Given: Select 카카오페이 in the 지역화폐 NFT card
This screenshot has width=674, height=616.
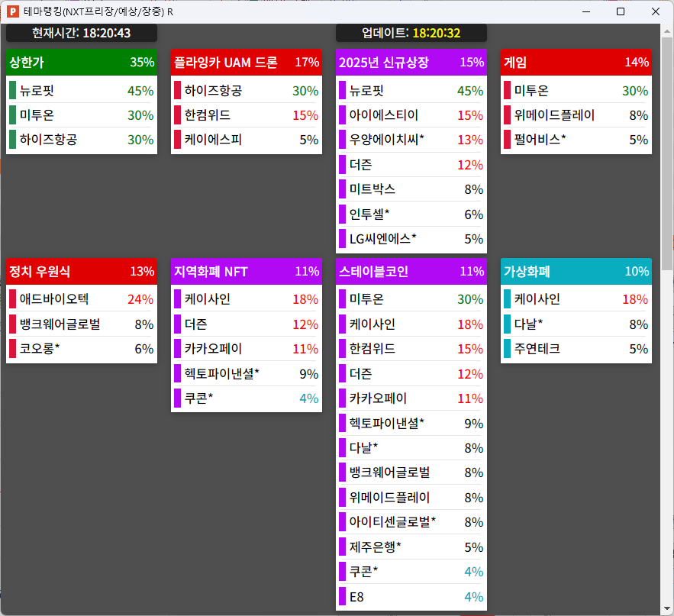Looking at the screenshot, I should (x=247, y=349).
